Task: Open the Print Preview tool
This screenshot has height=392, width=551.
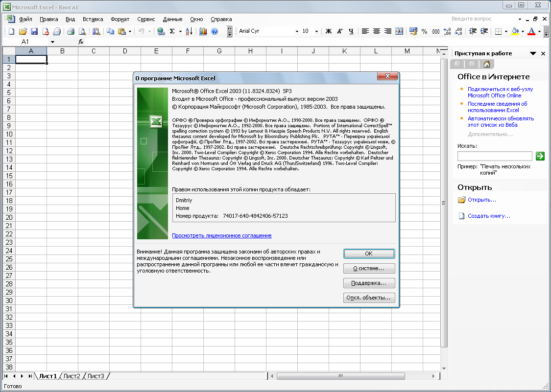Action: [x=82, y=31]
